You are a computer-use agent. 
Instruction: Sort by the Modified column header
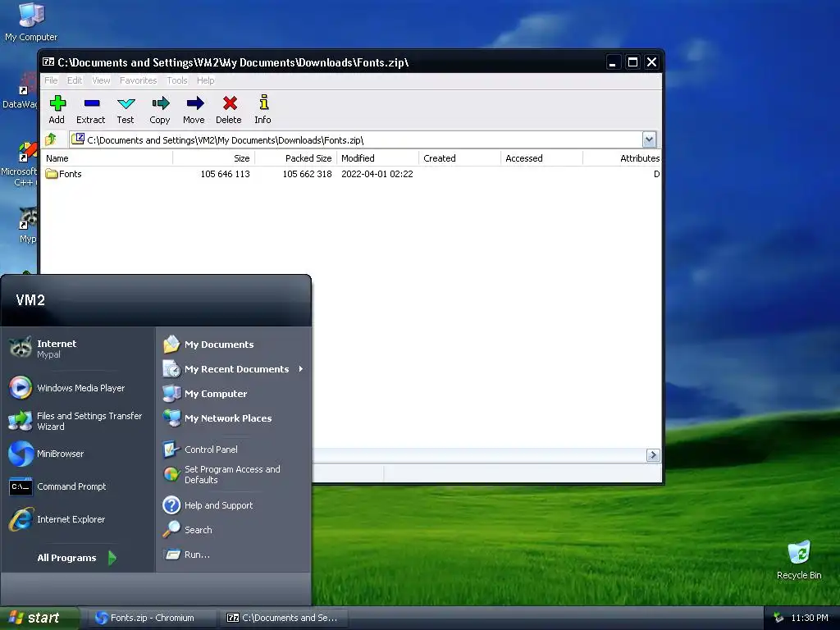377,158
